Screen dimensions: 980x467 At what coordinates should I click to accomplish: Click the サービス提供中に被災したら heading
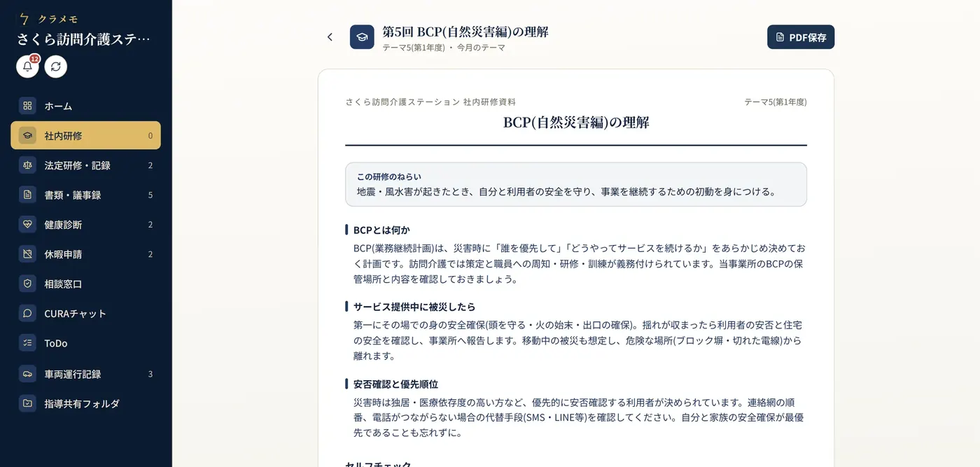414,307
